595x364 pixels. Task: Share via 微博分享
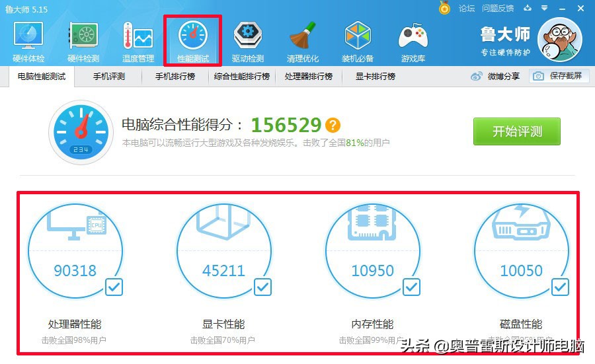click(x=495, y=76)
